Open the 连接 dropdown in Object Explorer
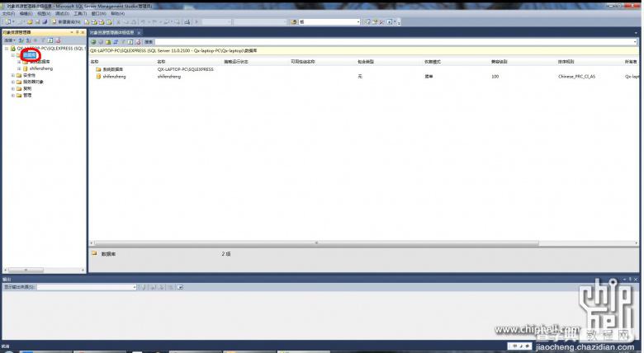 9,40
